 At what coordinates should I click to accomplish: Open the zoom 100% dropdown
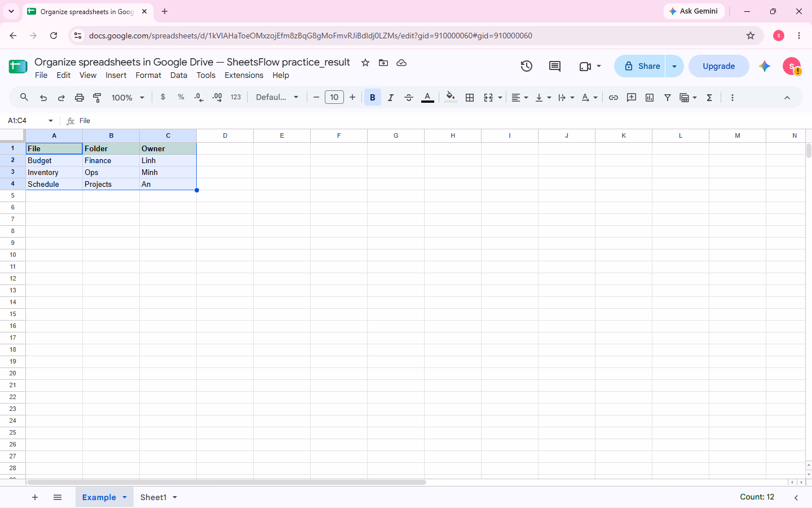pyautogui.click(x=128, y=98)
